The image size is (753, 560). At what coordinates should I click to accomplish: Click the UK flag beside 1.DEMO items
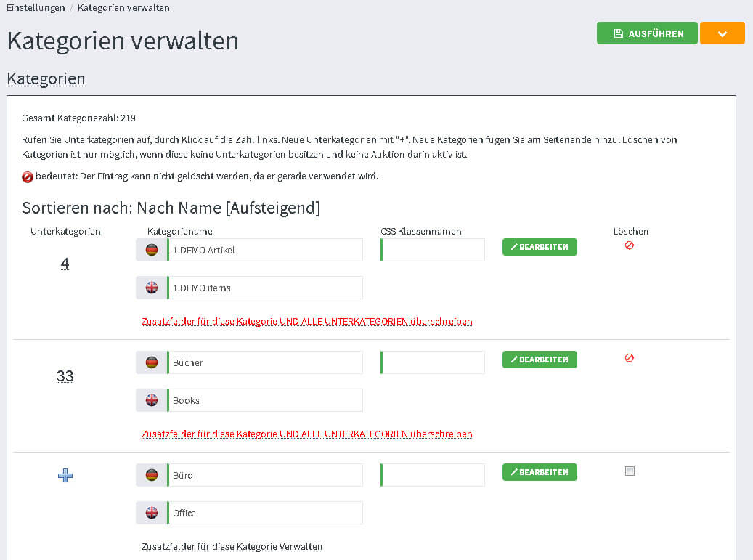pyautogui.click(x=152, y=288)
